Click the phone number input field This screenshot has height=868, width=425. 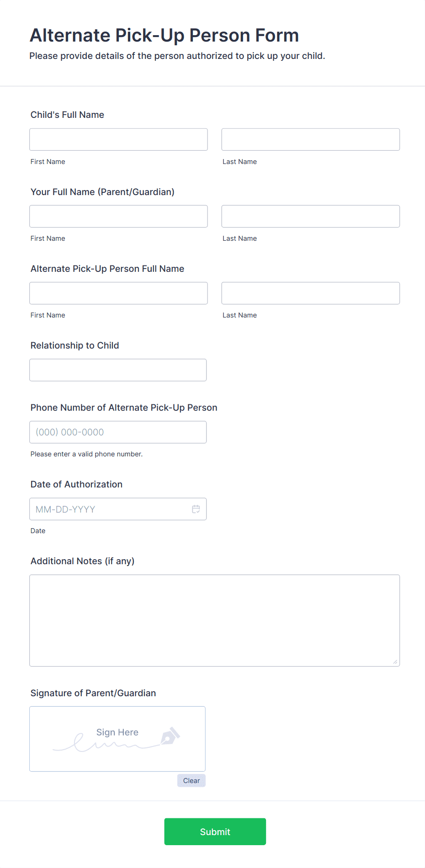pos(118,432)
